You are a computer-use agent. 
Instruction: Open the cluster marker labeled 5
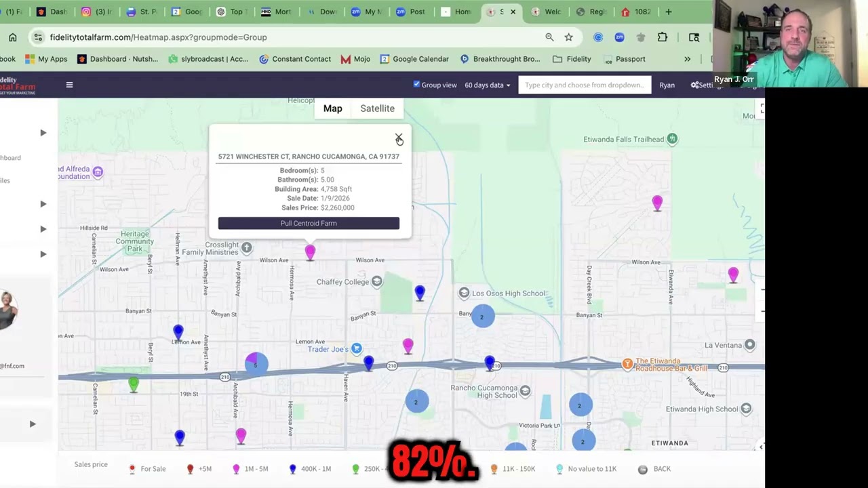(x=256, y=364)
